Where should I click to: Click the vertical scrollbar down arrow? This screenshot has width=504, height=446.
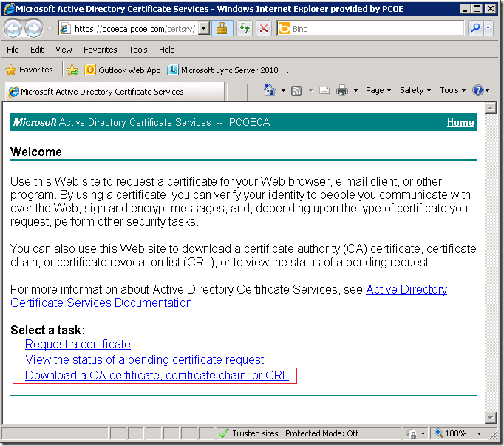coord(490,418)
